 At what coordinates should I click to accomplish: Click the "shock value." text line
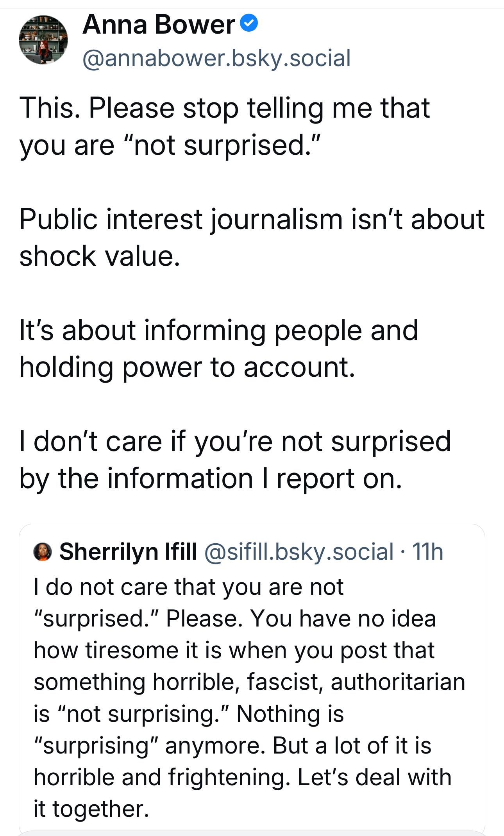[100, 256]
